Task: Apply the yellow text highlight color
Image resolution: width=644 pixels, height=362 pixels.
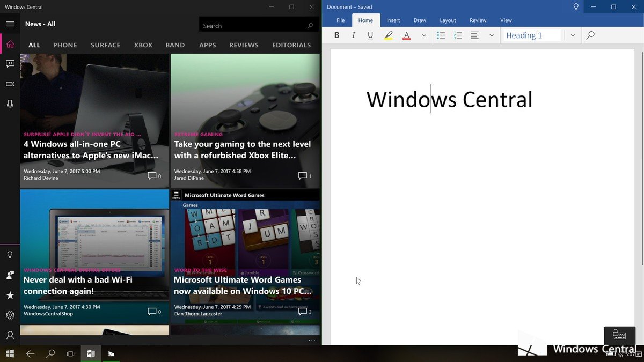Action: [x=389, y=35]
